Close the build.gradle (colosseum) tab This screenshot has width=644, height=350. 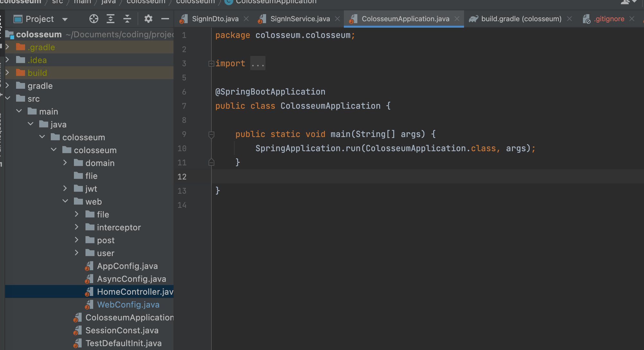[569, 19]
